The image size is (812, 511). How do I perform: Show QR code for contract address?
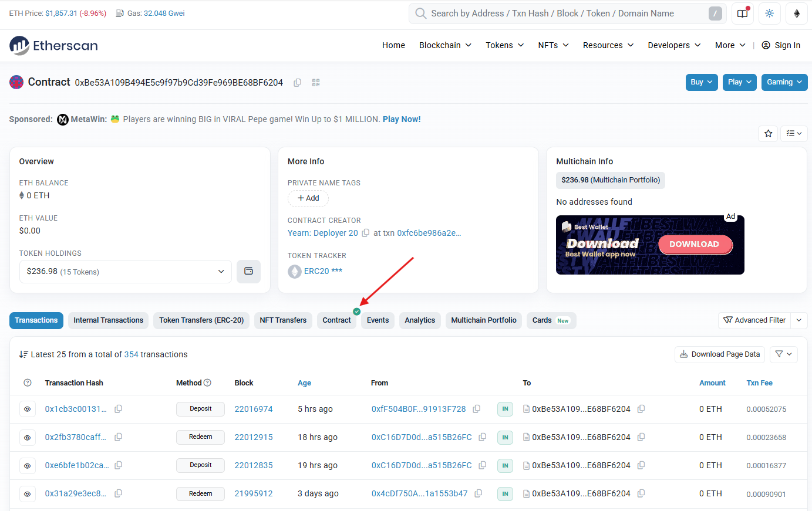pos(316,83)
